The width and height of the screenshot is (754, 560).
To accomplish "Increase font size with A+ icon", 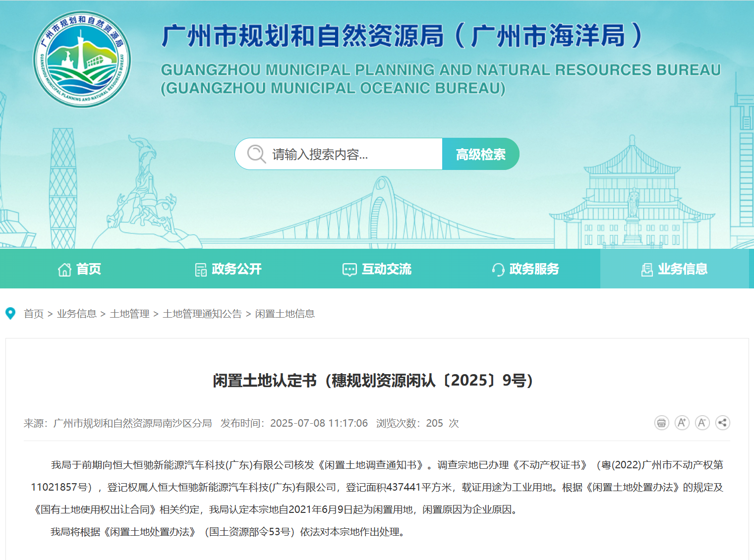I will [682, 423].
